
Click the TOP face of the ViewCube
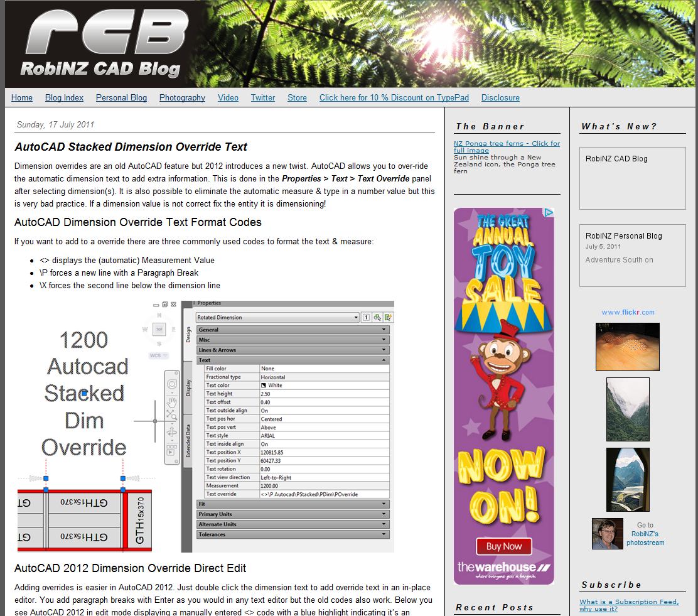point(159,328)
